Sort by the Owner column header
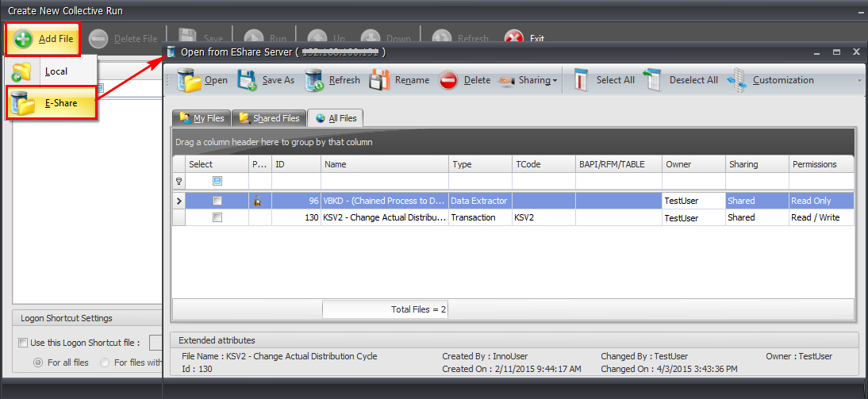 point(693,164)
